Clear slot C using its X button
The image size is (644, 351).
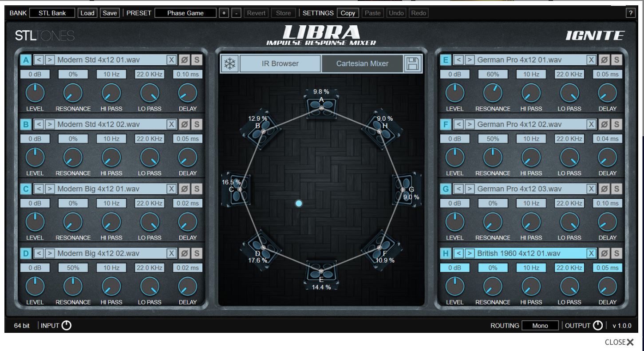coord(171,189)
